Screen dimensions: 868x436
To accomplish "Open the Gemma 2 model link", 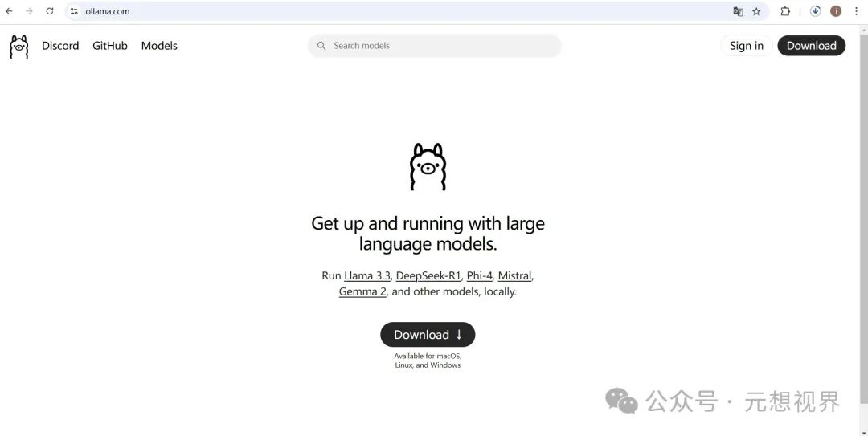I will [x=362, y=291].
